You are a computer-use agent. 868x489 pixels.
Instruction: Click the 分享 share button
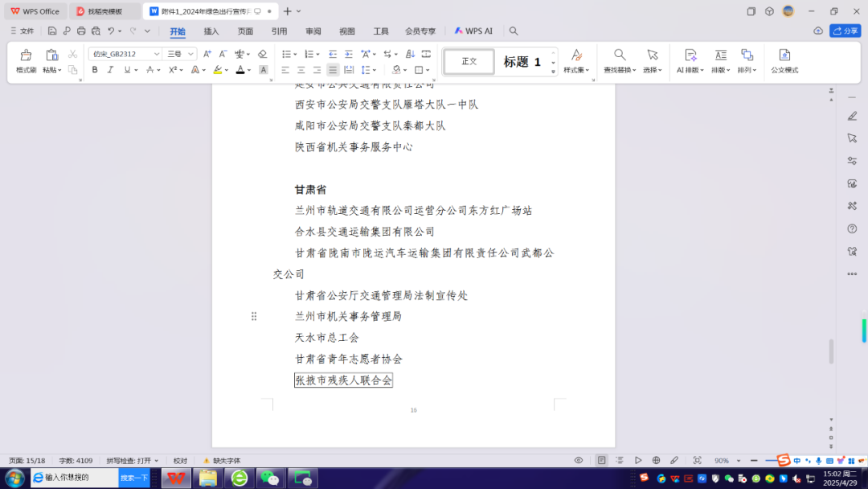coord(845,31)
